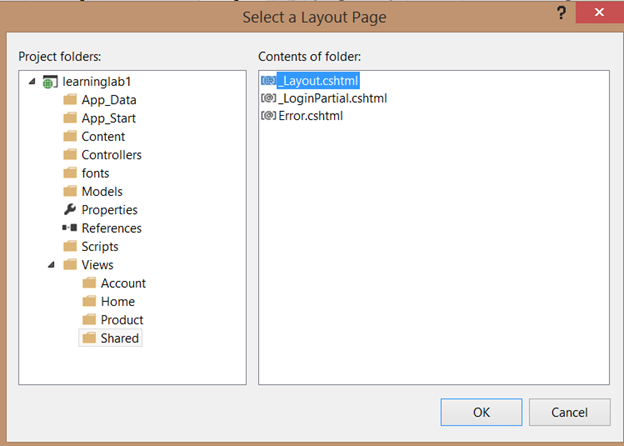Image resolution: width=624 pixels, height=446 pixels.
Task: Collapse the Views folder node
Action: click(x=51, y=265)
